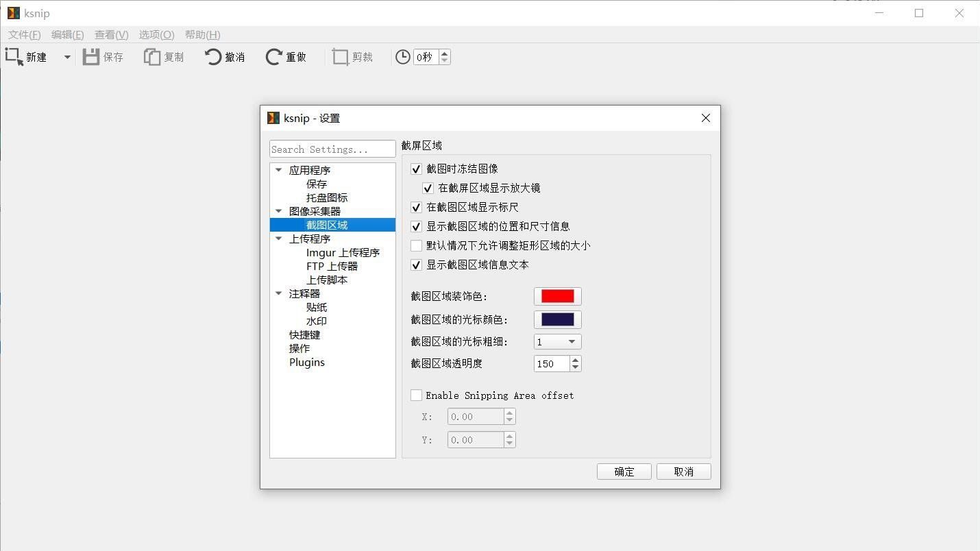Viewport: 980px width, 551px height.
Task: Select 贴纸 in the settings tree
Action: (317, 307)
